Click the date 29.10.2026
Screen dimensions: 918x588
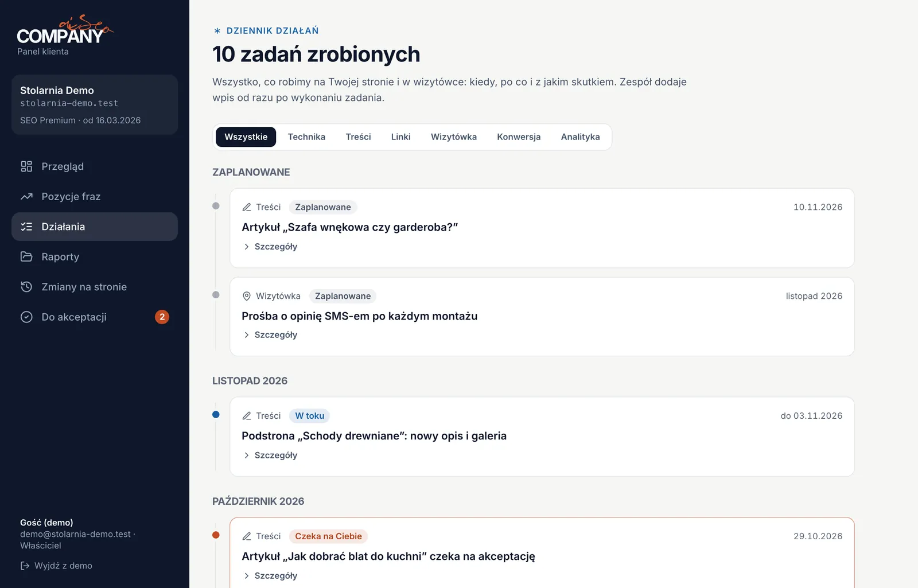coord(818,536)
